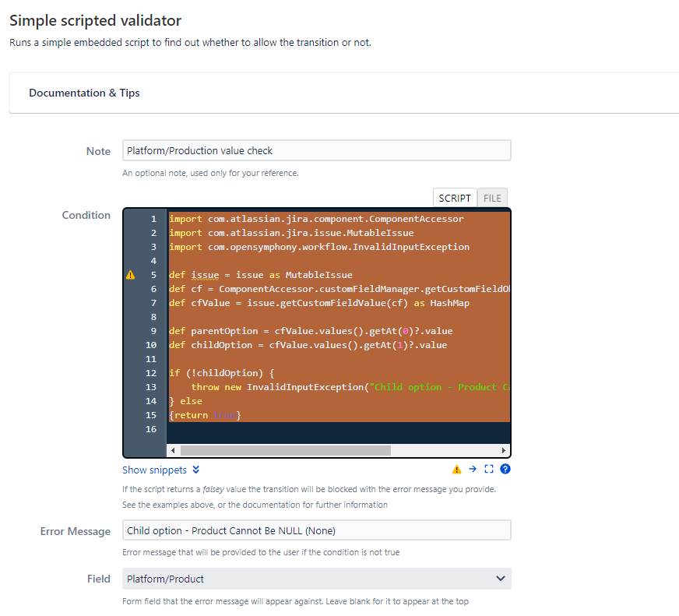The image size is (679, 616).
Task: Click the horizontal scrollbar thumb in the editor
Action: tap(286, 451)
